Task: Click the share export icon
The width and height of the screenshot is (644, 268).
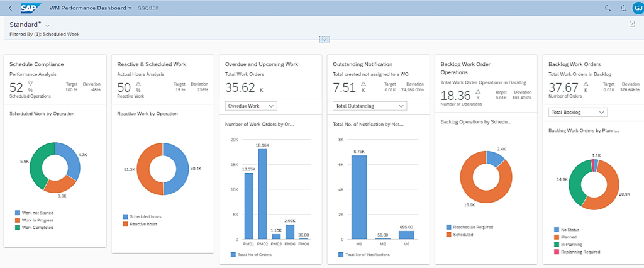Action: (632, 25)
